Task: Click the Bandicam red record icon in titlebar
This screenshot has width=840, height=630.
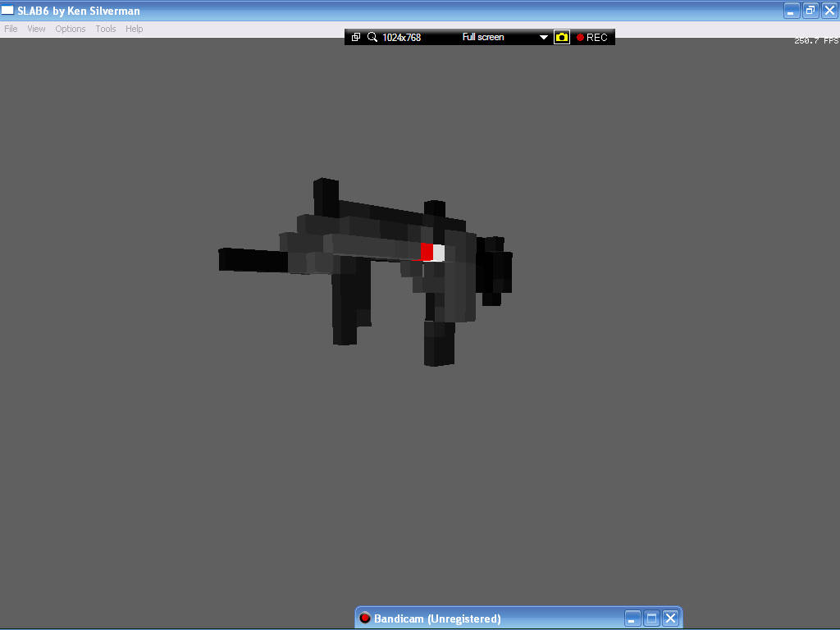Action: [365, 619]
